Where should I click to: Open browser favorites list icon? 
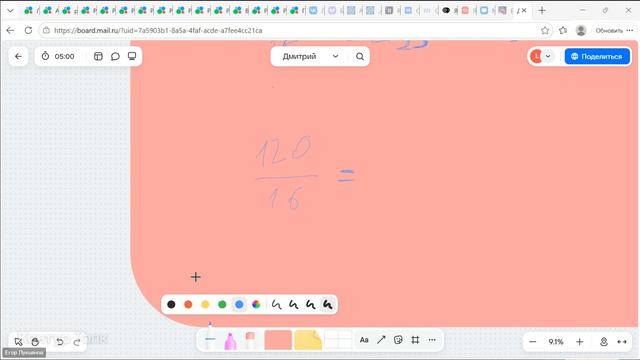(563, 31)
